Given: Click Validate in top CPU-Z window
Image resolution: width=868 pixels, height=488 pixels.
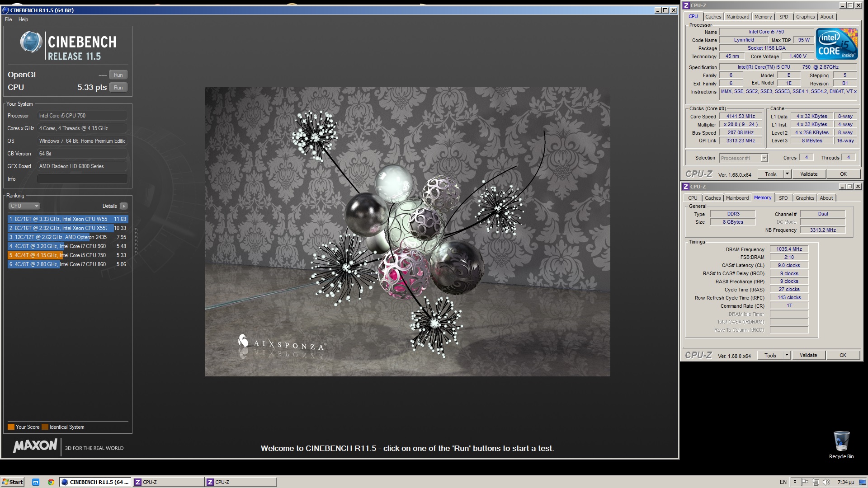Looking at the screenshot, I should coord(809,174).
